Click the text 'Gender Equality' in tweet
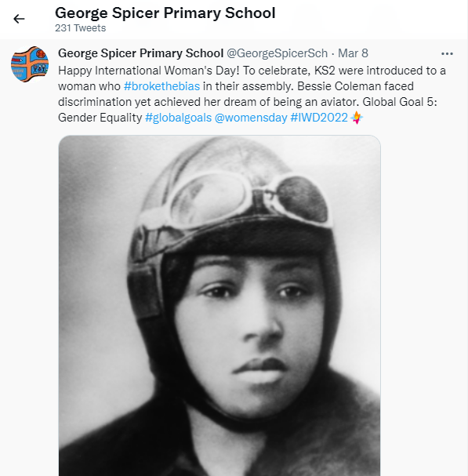The height and width of the screenshot is (476, 468). tap(100, 118)
